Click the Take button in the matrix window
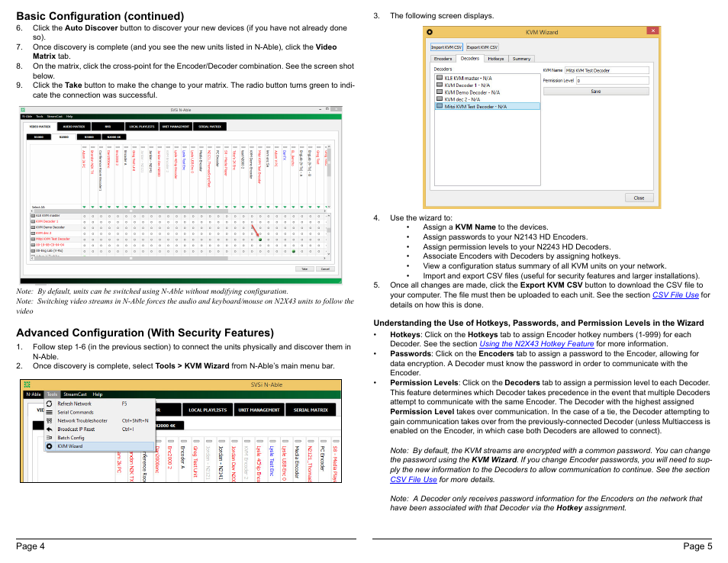The width and height of the screenshot is (728, 563). [x=304, y=269]
